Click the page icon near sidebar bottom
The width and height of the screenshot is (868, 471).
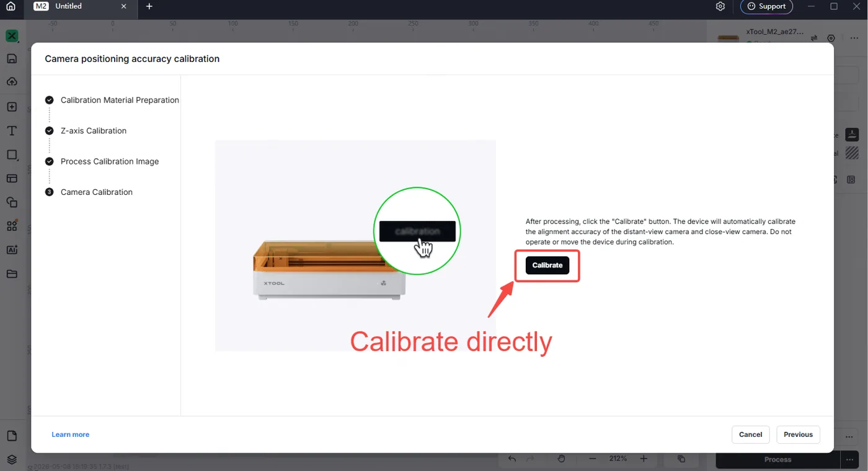(x=12, y=436)
